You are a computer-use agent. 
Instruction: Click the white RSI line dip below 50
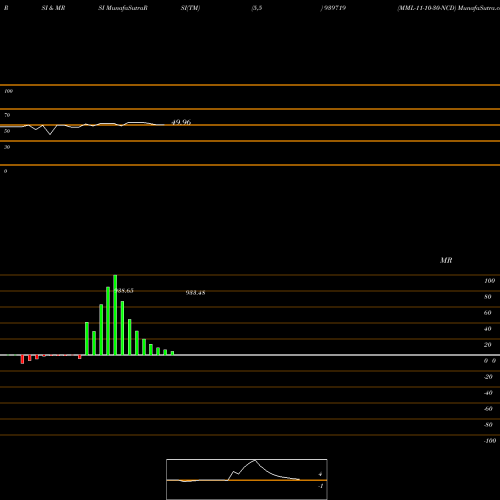[x=50, y=134]
